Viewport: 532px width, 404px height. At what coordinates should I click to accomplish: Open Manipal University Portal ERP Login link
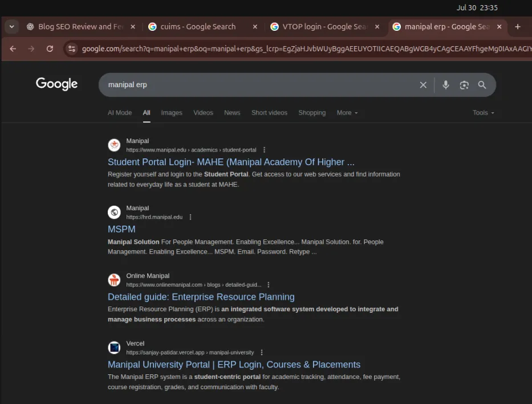click(234, 365)
